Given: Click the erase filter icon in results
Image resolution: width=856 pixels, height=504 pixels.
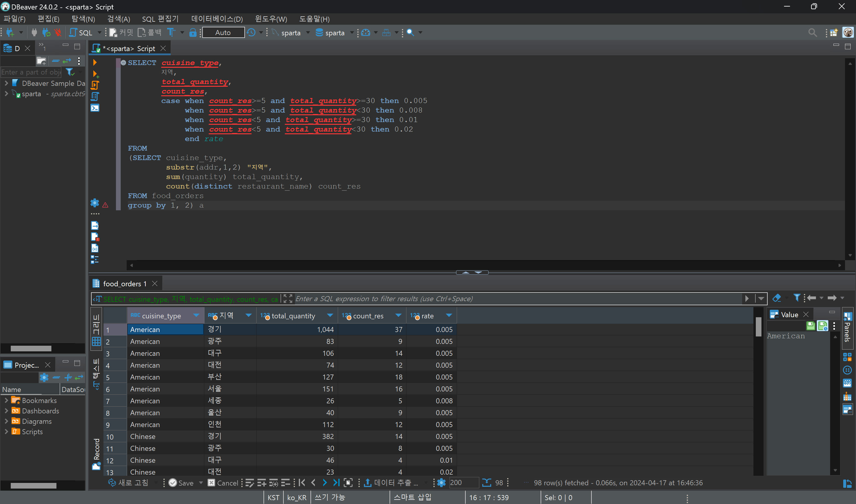Looking at the screenshot, I should (x=776, y=298).
